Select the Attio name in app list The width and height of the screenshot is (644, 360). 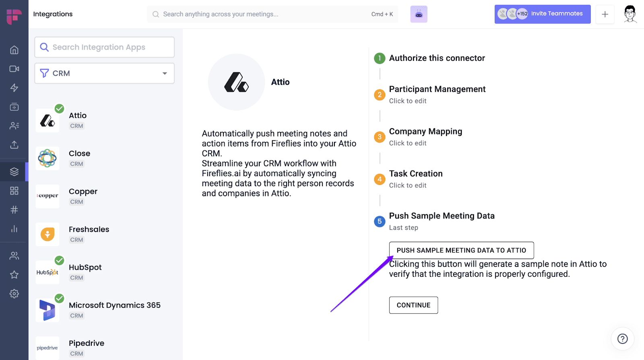(x=78, y=115)
